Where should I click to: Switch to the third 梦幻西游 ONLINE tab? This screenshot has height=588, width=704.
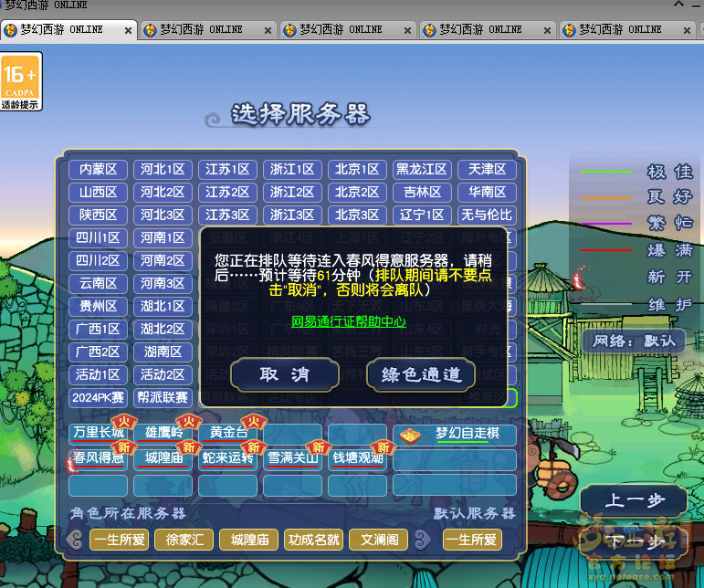[x=348, y=30]
